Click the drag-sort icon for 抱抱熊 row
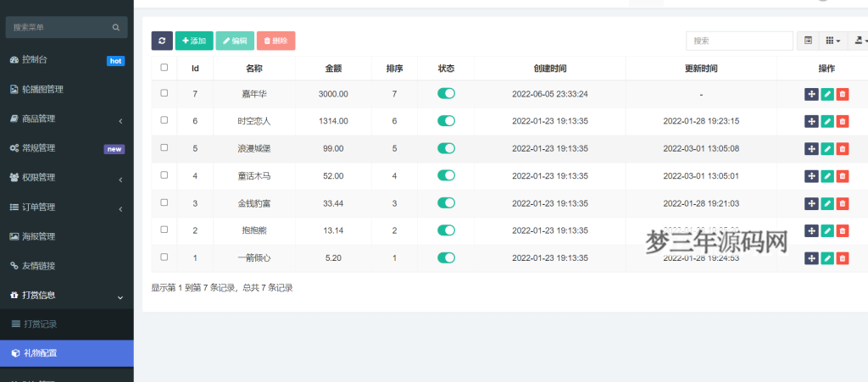 (x=811, y=230)
